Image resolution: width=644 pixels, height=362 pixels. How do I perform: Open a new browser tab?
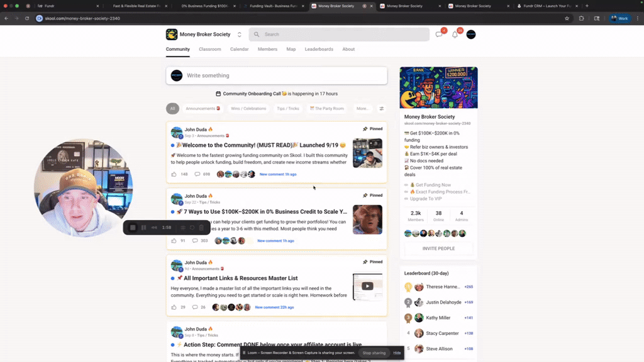(587, 6)
